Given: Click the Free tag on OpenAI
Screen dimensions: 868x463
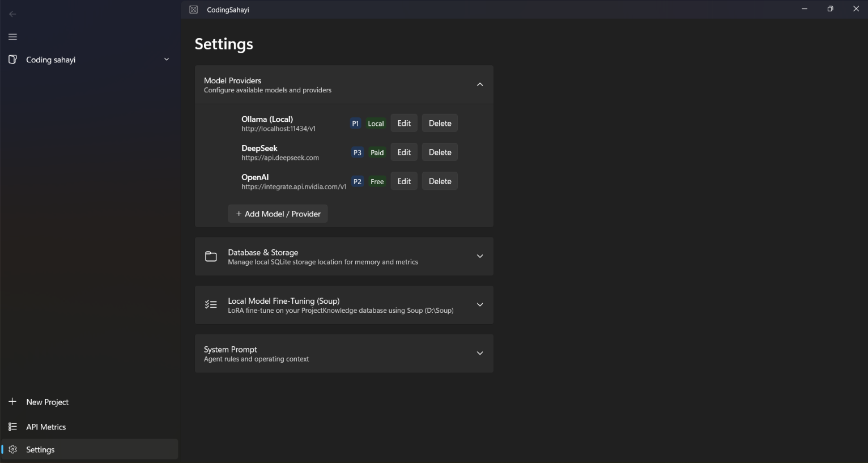Looking at the screenshot, I should click(x=377, y=181).
